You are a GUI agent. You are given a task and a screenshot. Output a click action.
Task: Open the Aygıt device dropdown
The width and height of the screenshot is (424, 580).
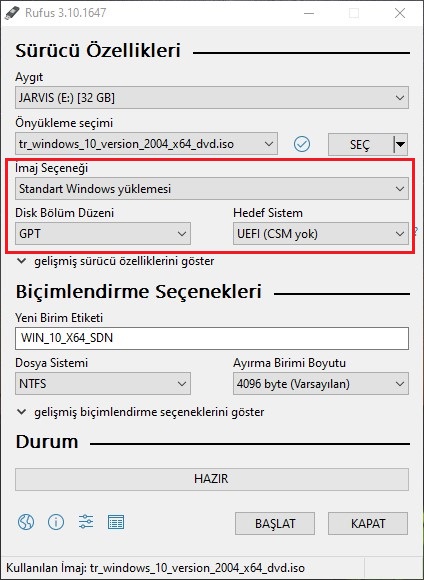[212, 98]
